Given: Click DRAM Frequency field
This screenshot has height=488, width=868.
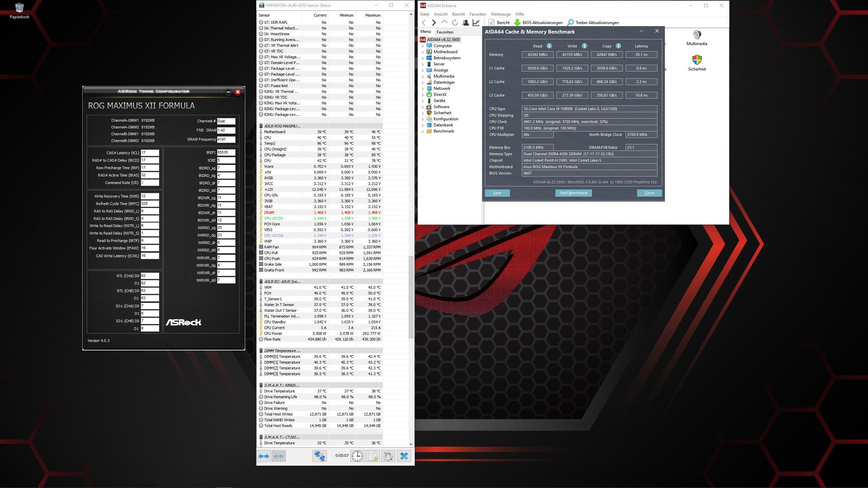Looking at the screenshot, I should coord(226,139).
